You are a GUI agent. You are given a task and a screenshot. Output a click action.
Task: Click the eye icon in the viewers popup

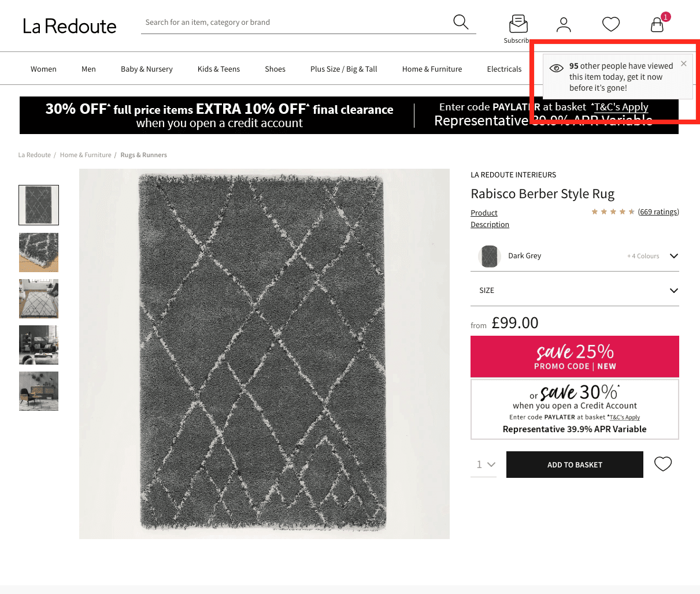[556, 68]
